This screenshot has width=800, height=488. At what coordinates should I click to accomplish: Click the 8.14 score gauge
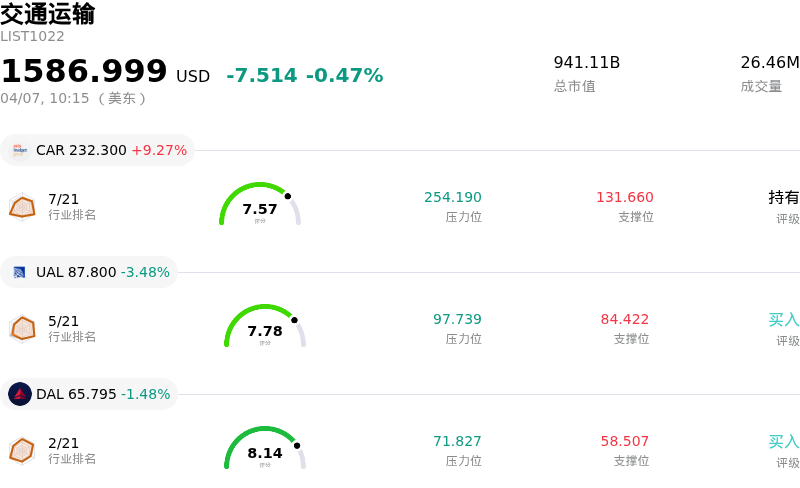pos(265,449)
